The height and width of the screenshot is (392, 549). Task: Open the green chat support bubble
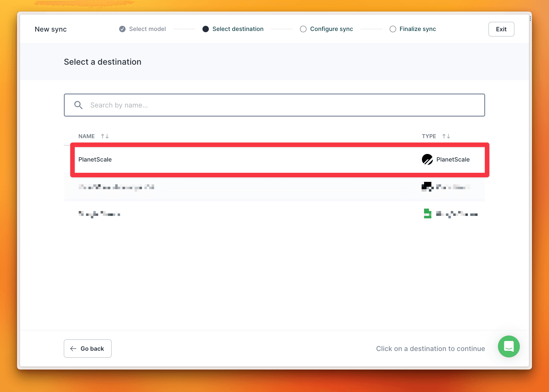coord(509,346)
